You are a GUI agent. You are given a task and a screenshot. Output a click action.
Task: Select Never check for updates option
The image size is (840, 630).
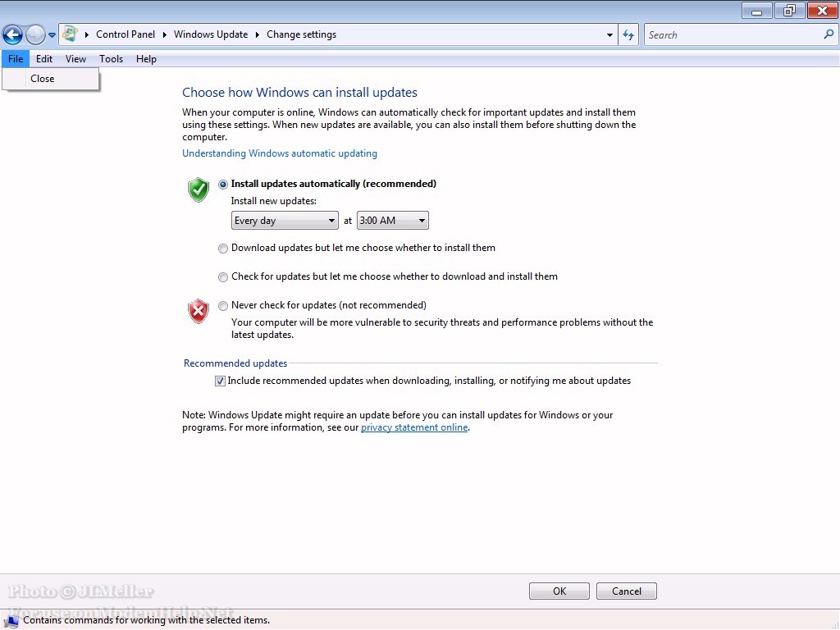click(x=223, y=306)
